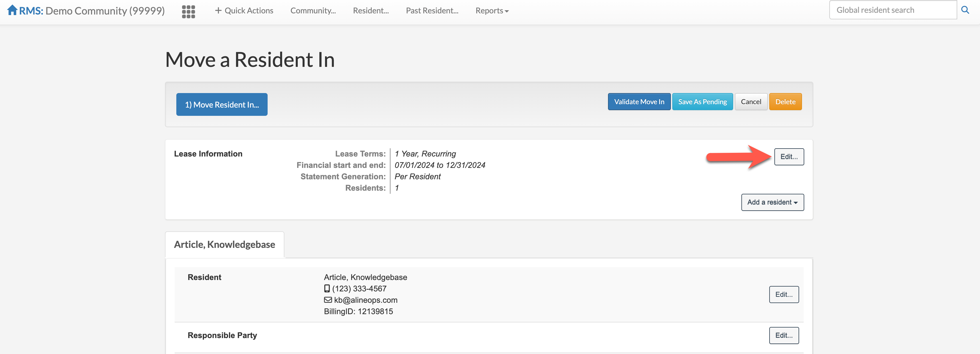Expand the Reports dropdown
Screen dimensions: 980x354
(491, 11)
